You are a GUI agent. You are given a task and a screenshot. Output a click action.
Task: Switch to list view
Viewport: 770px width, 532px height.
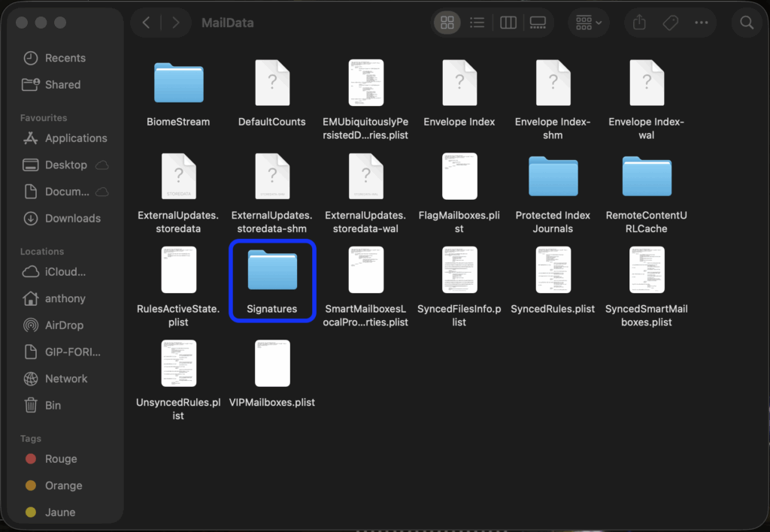(x=477, y=23)
